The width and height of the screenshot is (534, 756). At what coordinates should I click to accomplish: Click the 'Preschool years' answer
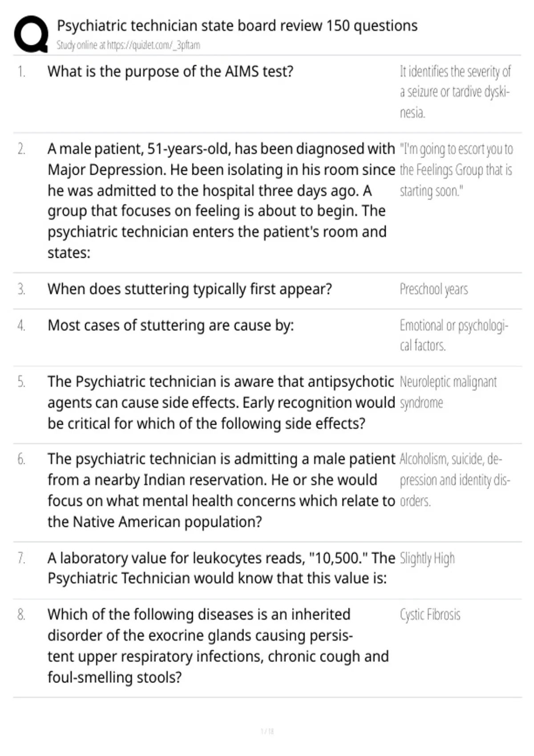(x=434, y=290)
